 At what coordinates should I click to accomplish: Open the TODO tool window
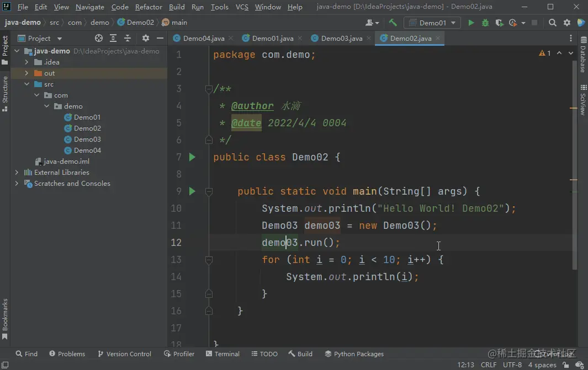(x=264, y=354)
